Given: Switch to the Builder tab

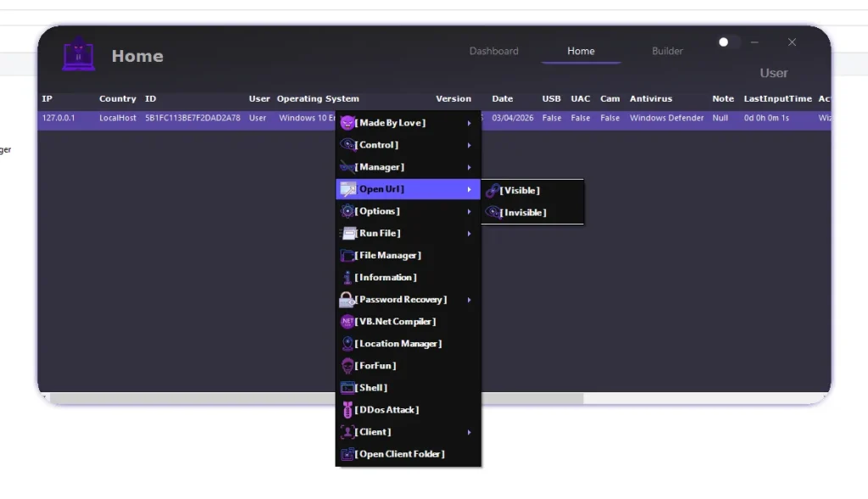Looking at the screenshot, I should point(667,51).
